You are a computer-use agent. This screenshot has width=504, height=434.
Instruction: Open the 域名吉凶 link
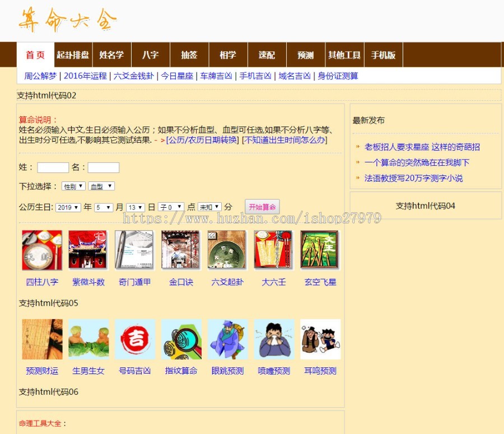point(295,76)
